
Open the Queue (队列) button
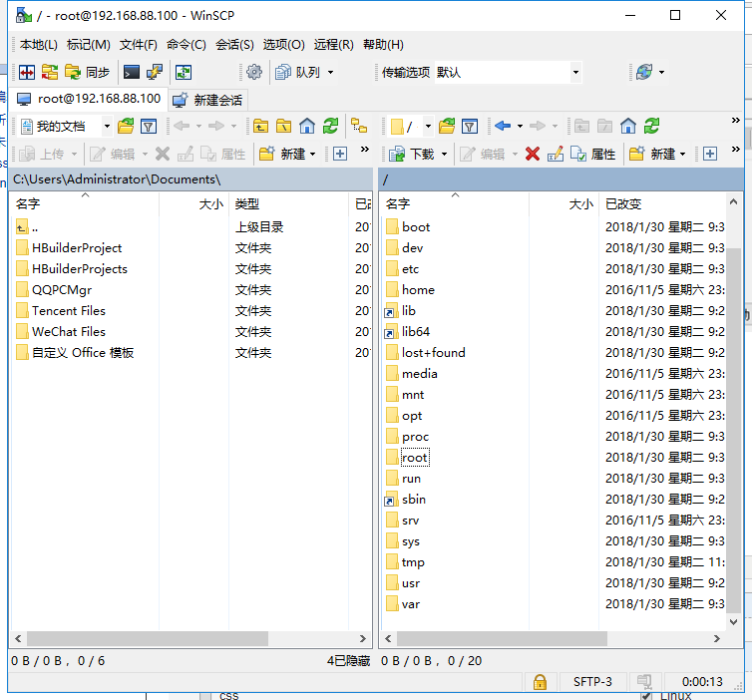coord(298,73)
